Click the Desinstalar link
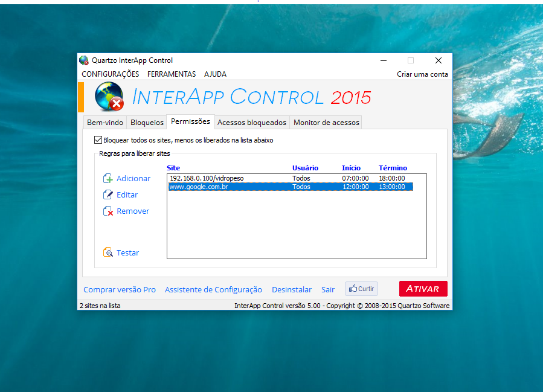Screen dimensions: 543x392 pos(292,289)
